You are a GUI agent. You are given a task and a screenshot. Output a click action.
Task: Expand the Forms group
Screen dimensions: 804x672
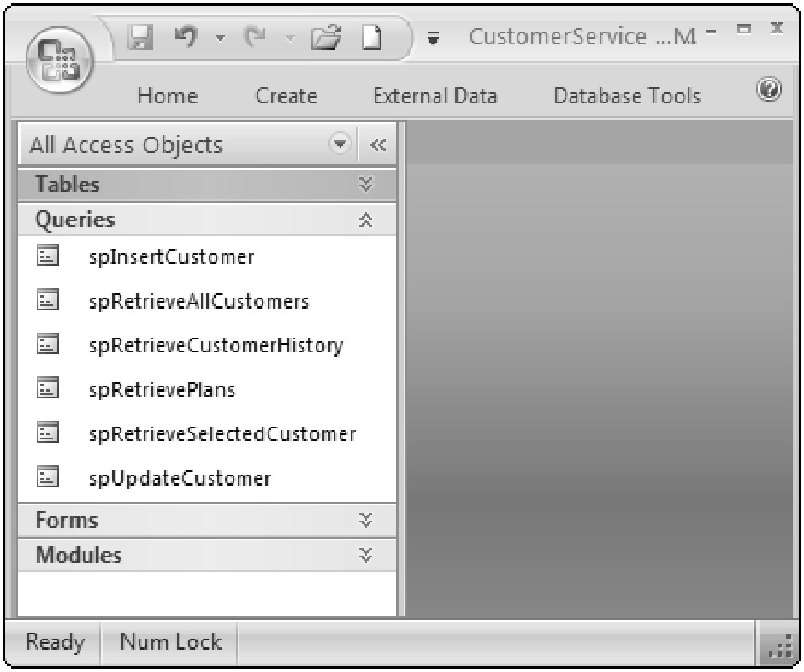[x=366, y=520]
